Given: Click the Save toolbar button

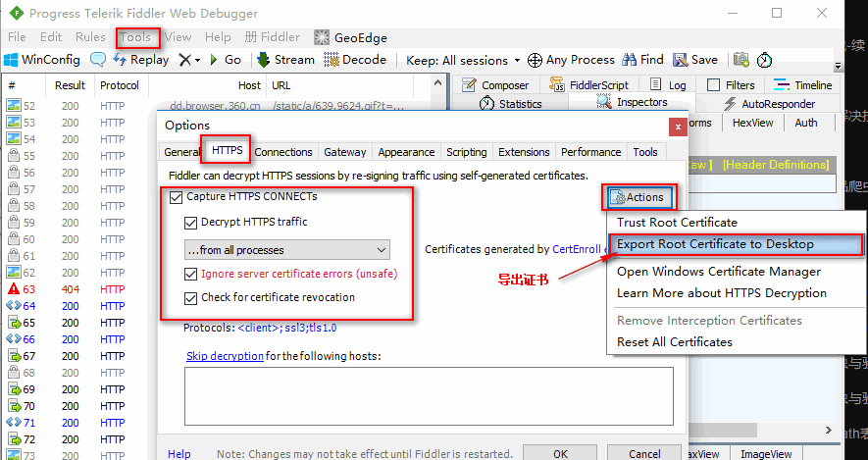Looking at the screenshot, I should pyautogui.click(x=695, y=60).
